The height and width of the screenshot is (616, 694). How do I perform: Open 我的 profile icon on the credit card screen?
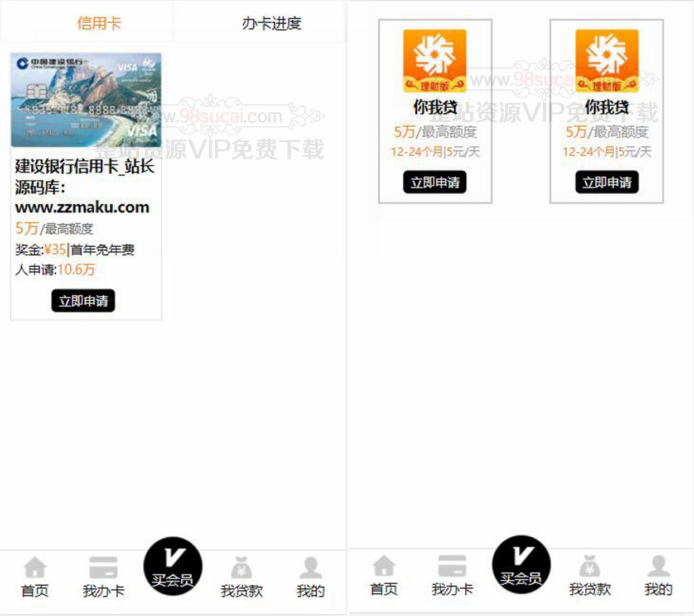point(310,568)
